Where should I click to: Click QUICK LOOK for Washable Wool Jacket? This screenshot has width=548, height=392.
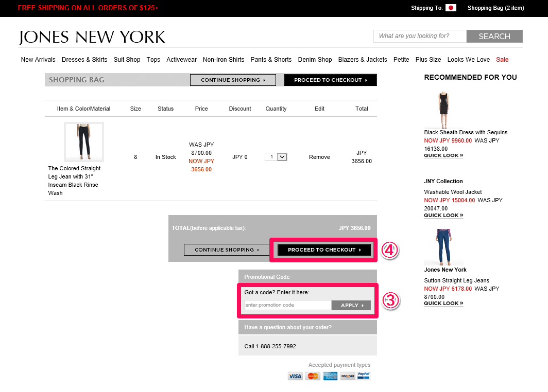(443, 216)
